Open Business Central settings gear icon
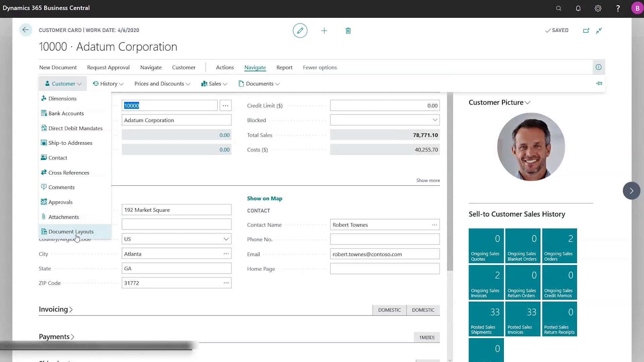Screen dimensions: 644x362 coord(598,8)
